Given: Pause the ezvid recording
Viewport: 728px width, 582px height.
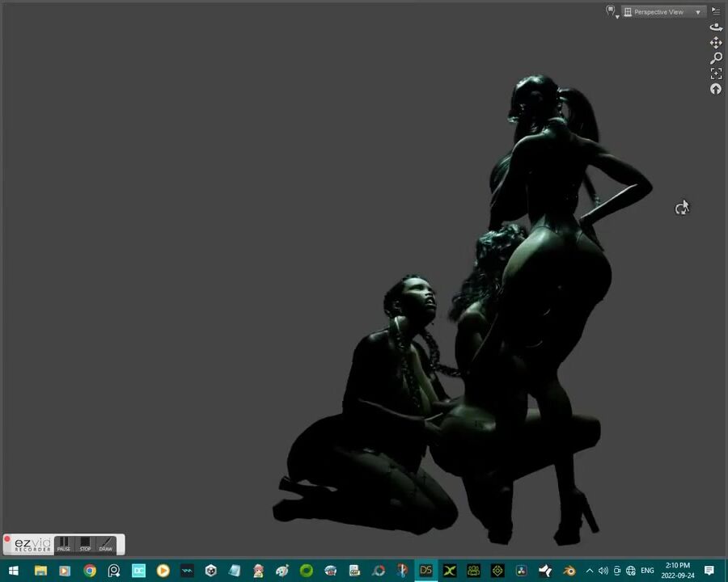Looking at the screenshot, I should [x=64, y=544].
